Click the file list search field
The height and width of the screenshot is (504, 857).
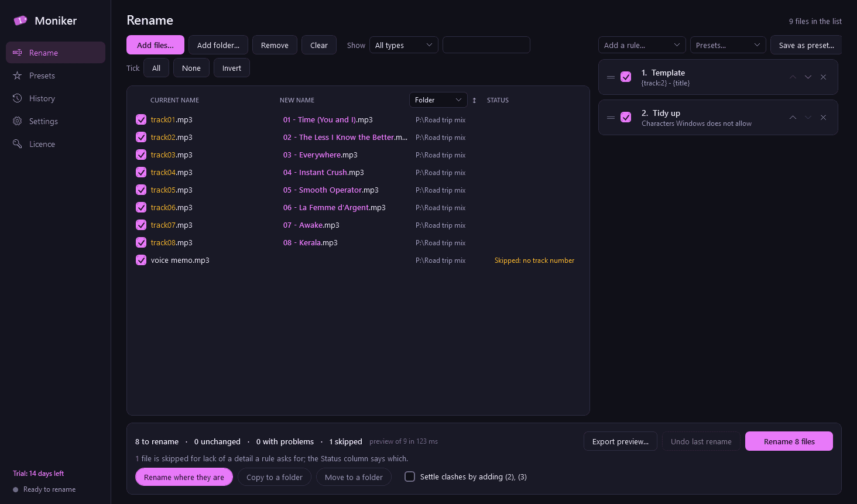click(486, 45)
